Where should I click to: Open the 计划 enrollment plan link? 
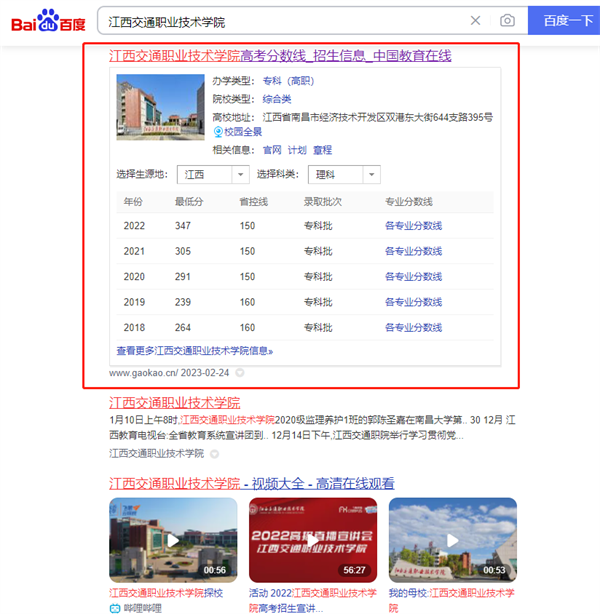point(297,150)
